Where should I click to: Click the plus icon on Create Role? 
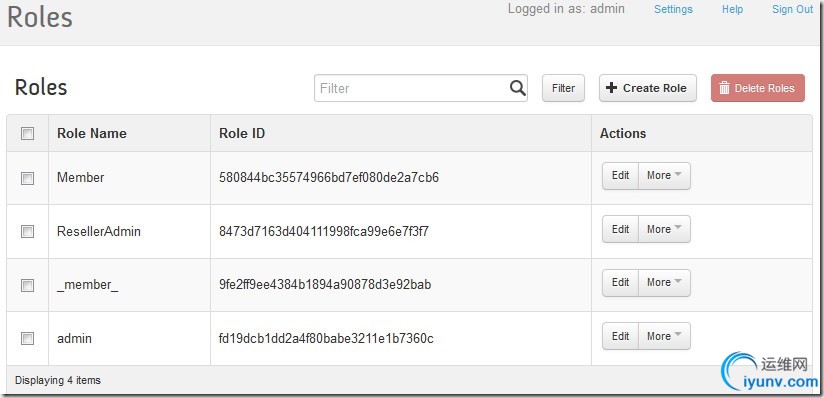(x=611, y=88)
